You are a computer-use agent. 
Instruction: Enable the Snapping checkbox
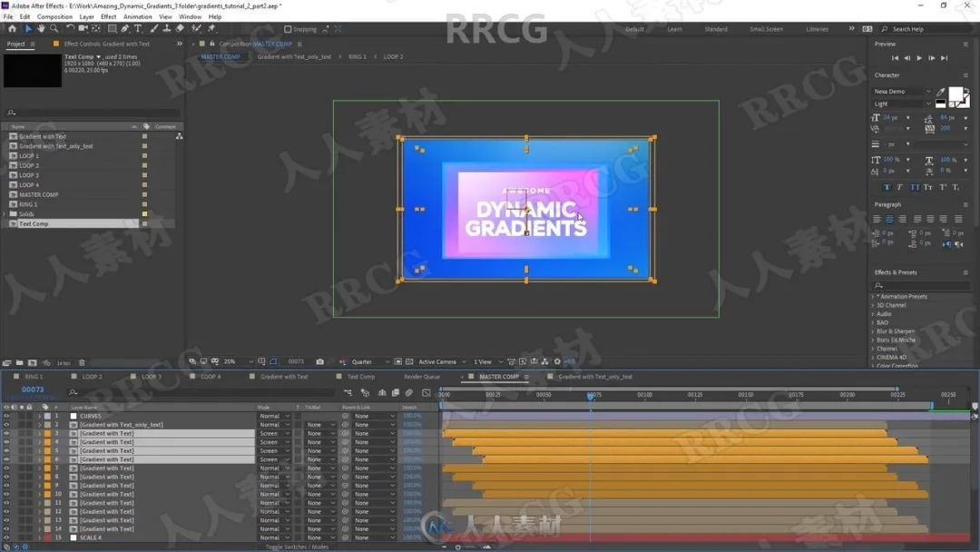(x=288, y=29)
